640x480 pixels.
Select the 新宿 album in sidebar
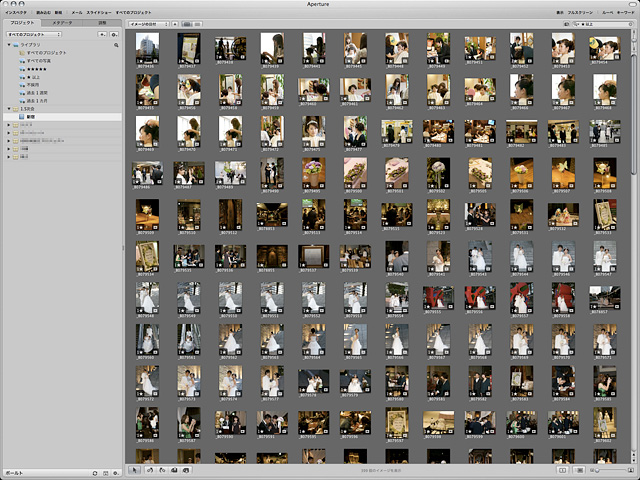coord(32,117)
